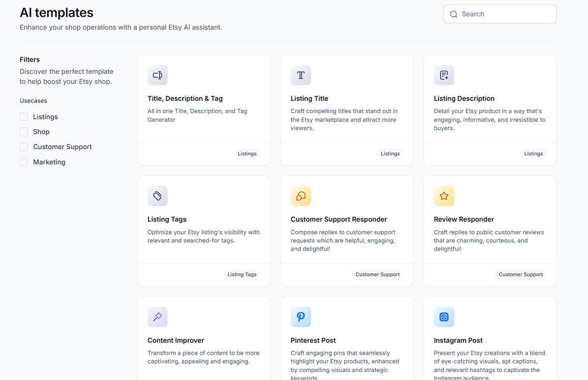Click the "Transform a piece of content" description

203,357
